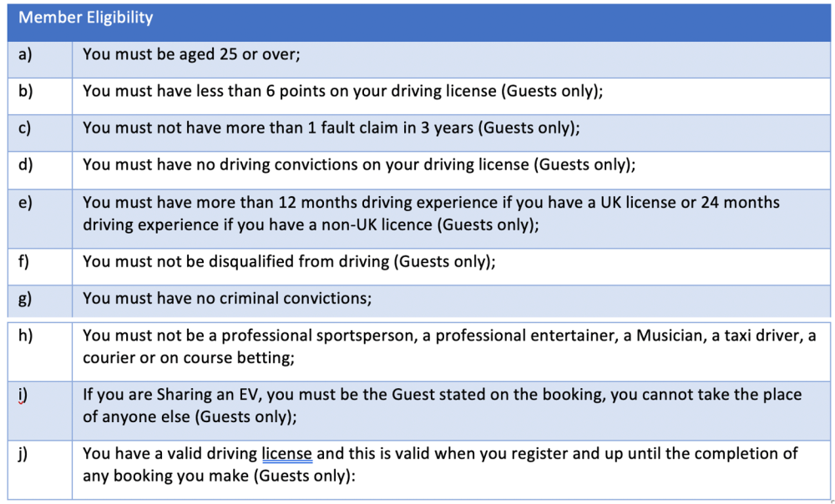This screenshot has height=504, width=835.
Task: Click row label g)
Action: (x=25, y=298)
